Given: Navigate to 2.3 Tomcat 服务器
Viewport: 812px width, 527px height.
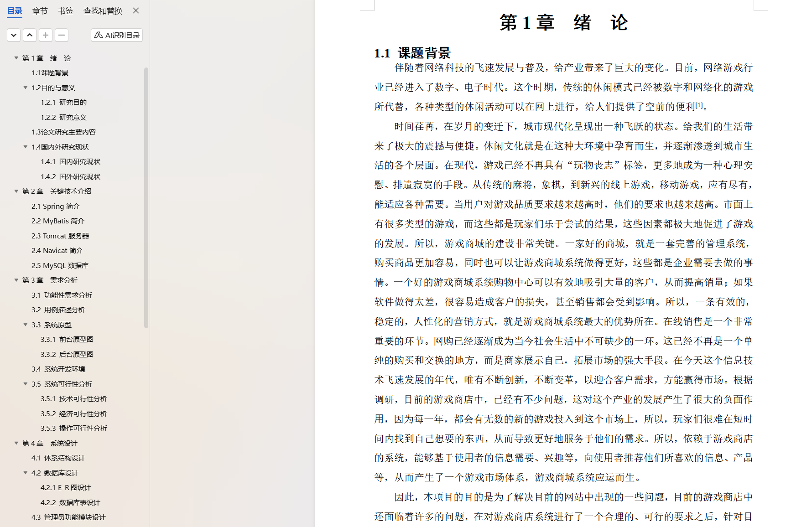Looking at the screenshot, I should pyautogui.click(x=60, y=236).
